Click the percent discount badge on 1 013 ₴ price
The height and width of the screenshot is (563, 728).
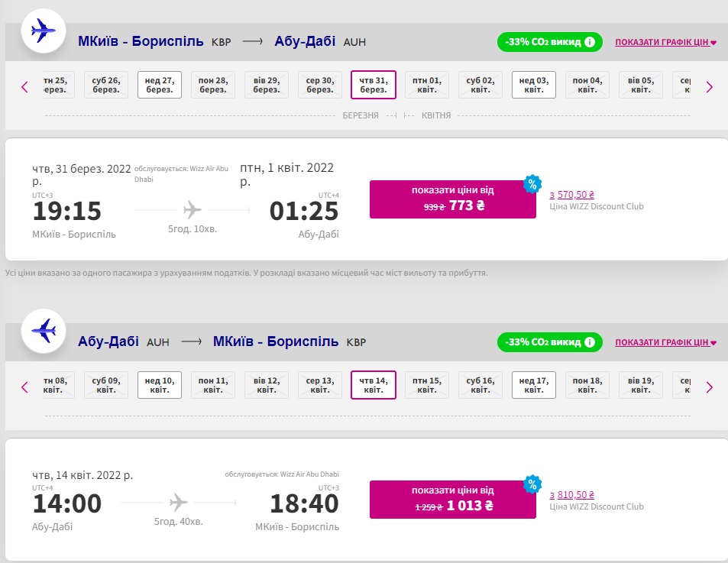(532, 484)
